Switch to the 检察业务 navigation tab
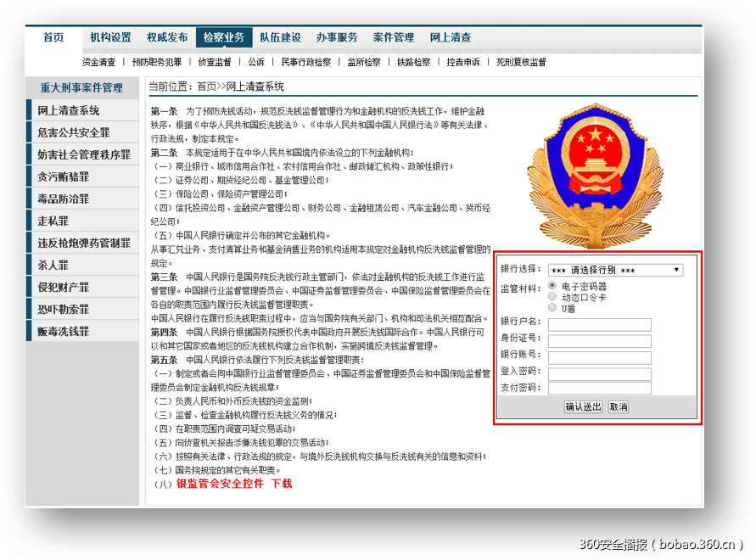Viewport: 756px width, 560px height. point(226,37)
